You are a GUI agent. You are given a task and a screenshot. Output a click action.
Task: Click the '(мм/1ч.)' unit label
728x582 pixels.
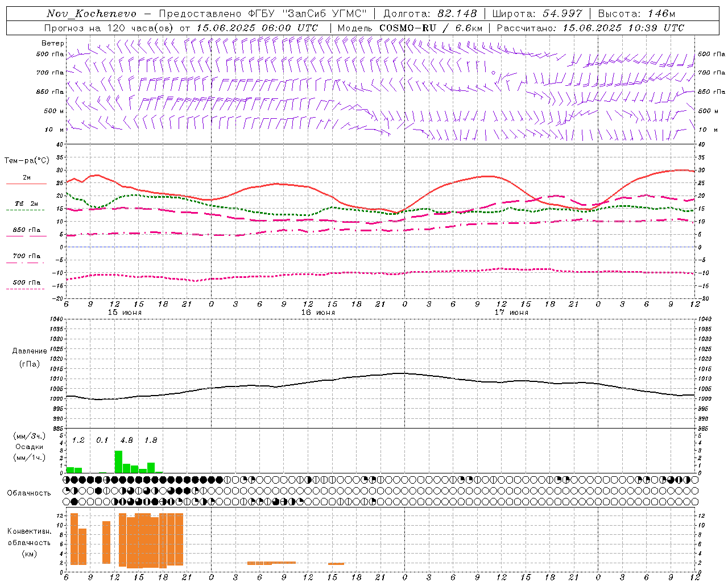[29, 458]
